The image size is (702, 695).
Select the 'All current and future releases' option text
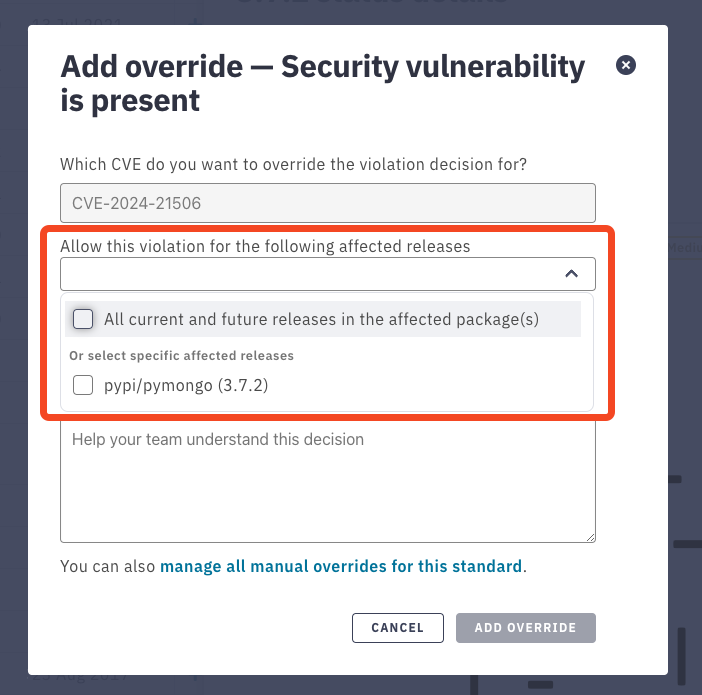321,319
